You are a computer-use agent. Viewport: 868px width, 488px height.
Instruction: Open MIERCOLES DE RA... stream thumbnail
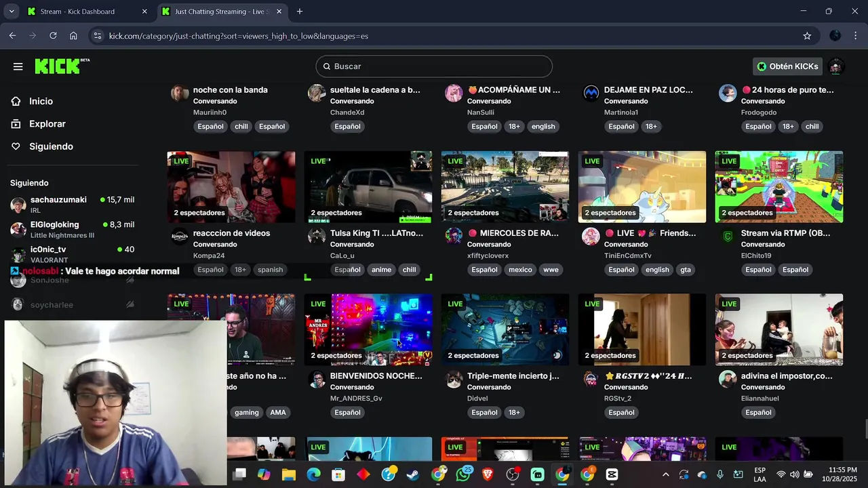[505, 187]
